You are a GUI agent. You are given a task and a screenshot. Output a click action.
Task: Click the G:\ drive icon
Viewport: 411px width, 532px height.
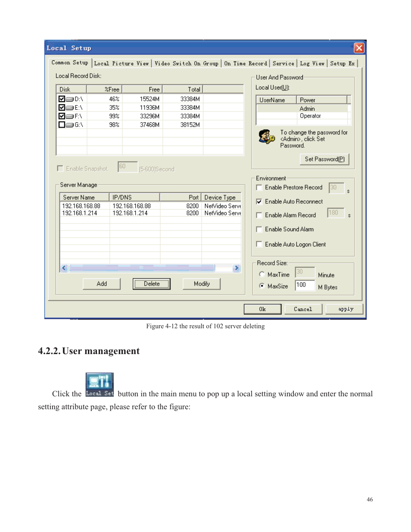(70, 125)
